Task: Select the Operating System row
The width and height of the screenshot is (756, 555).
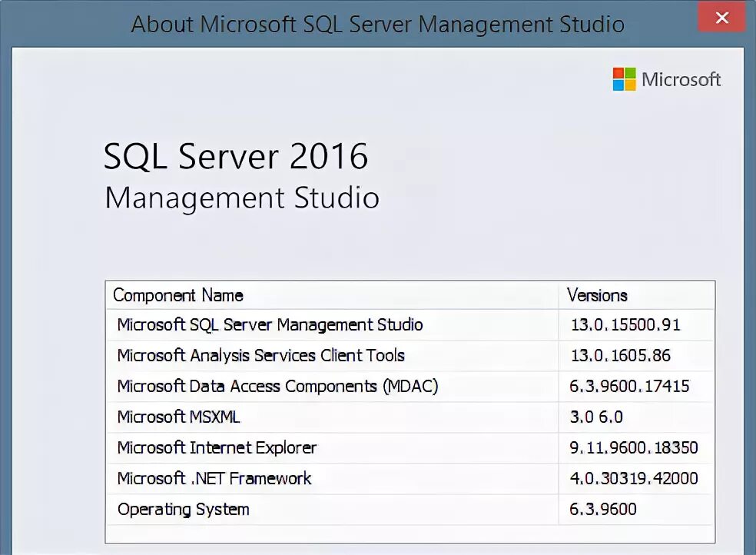Action: pyautogui.click(x=183, y=509)
